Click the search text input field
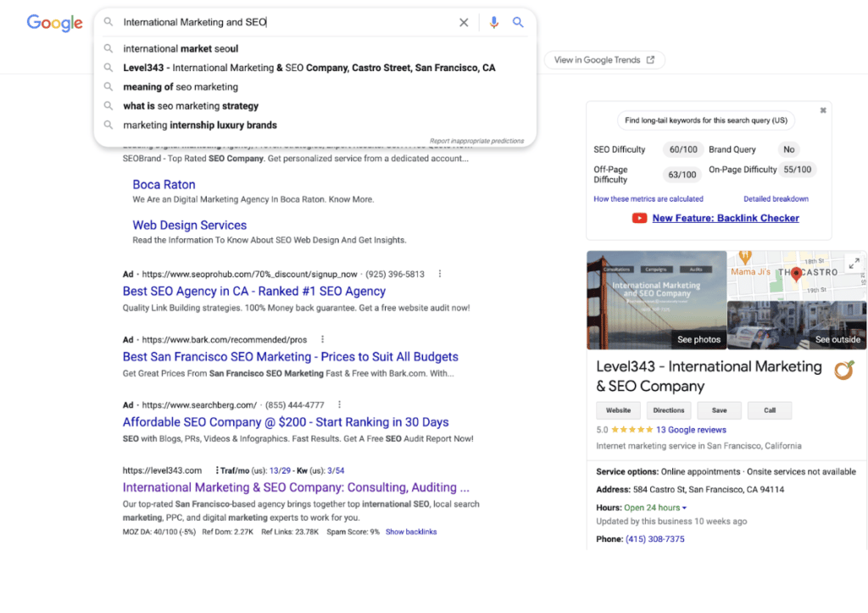This screenshot has width=868, height=613. 285,22
